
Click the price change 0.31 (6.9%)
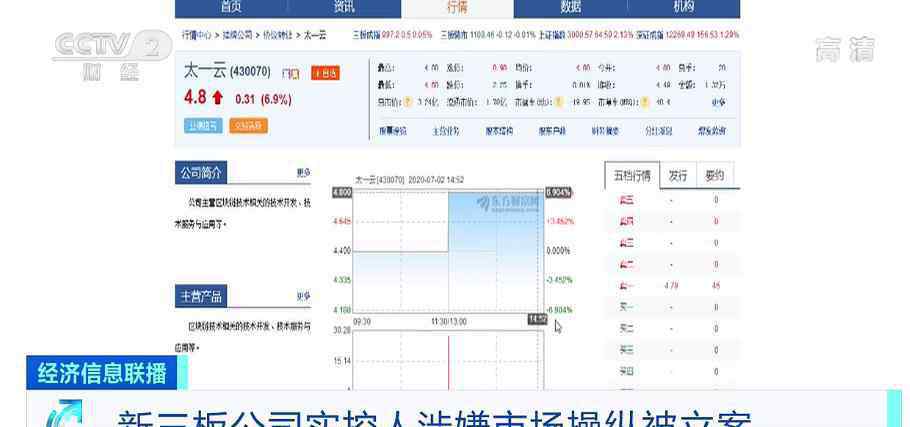pyautogui.click(x=263, y=99)
